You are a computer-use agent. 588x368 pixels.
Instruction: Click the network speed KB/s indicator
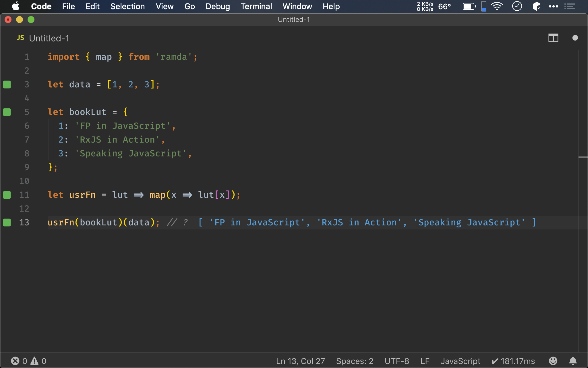tap(425, 6)
